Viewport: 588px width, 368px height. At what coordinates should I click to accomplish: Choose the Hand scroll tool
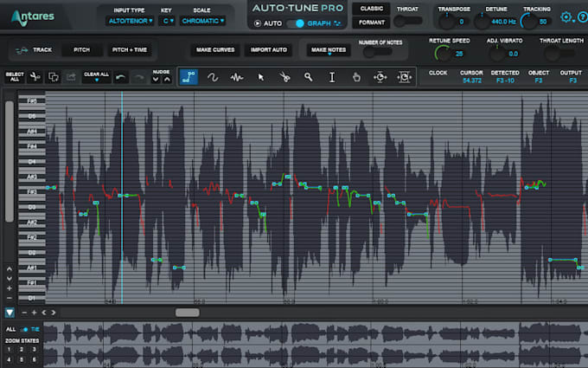pos(356,77)
